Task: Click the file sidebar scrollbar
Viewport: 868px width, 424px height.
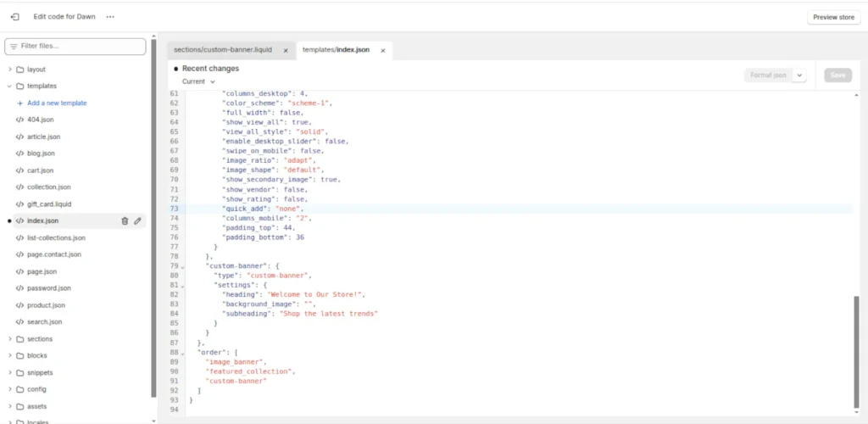Action: click(x=153, y=219)
